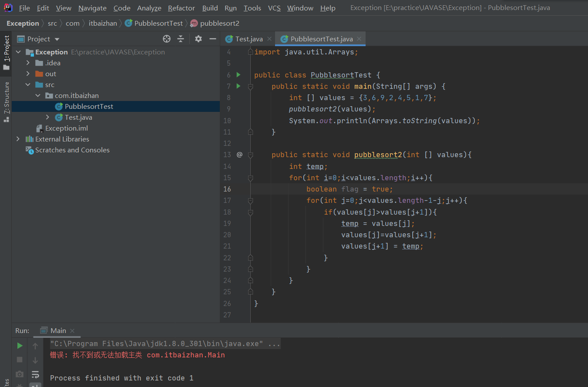Close the Test.java editor tab
The height and width of the screenshot is (387, 588).
[269, 39]
